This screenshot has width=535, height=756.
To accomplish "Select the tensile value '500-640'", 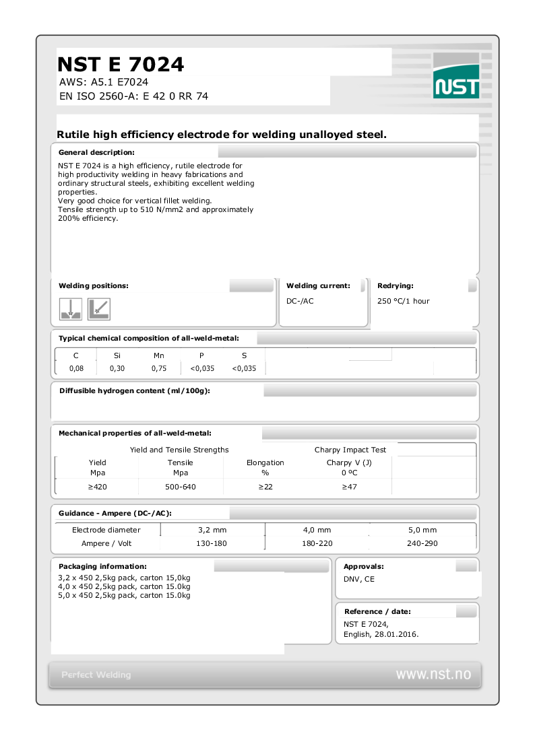I will point(181,487).
